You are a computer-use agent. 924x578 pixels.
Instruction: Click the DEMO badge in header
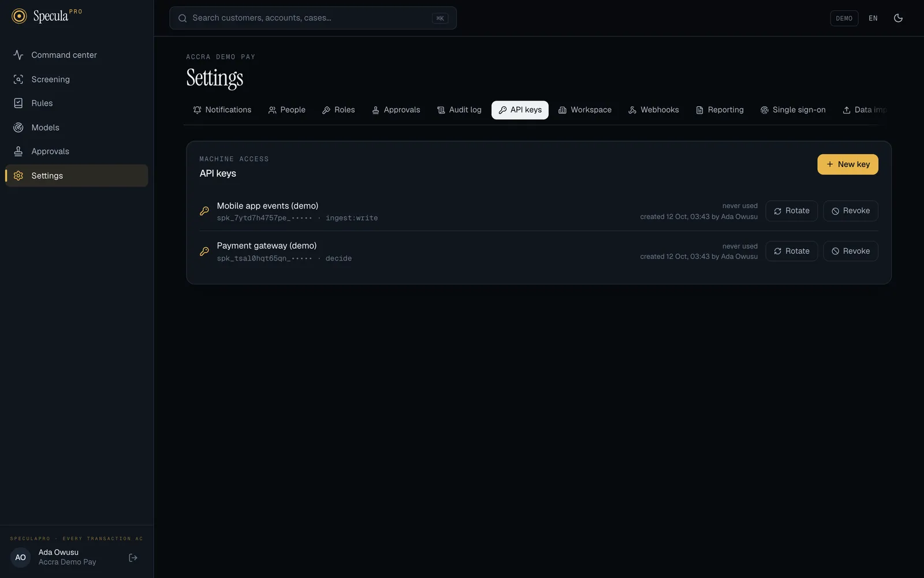coord(844,18)
